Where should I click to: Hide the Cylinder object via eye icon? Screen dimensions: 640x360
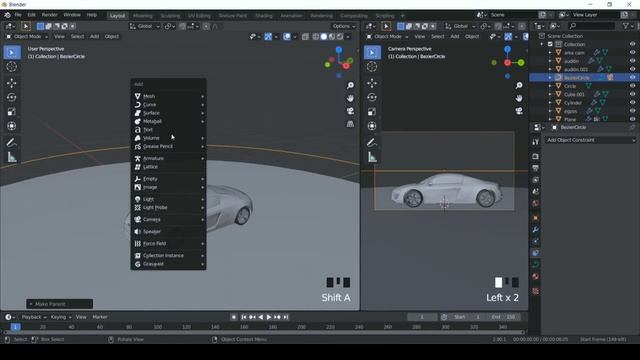632,102
